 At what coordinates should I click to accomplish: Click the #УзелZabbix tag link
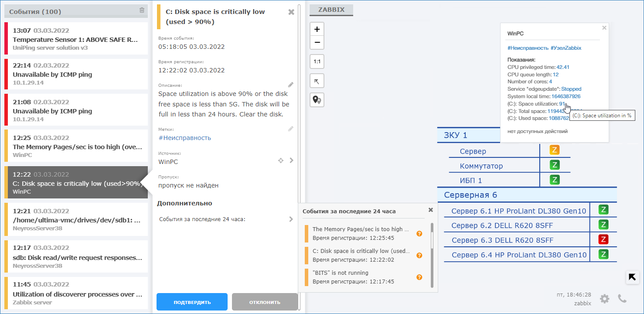coord(566,48)
